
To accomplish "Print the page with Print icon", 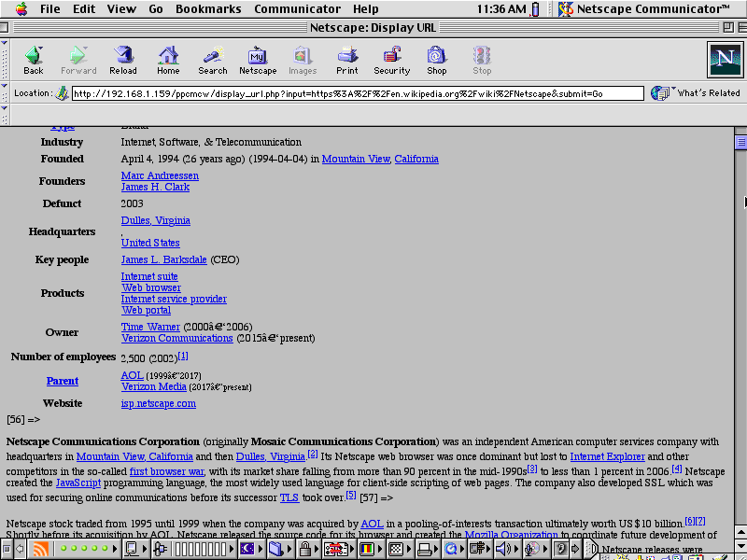I will (x=347, y=55).
